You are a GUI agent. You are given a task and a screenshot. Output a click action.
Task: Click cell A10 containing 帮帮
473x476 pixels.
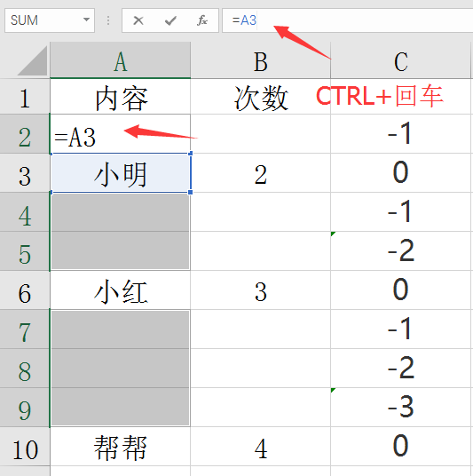[x=121, y=447]
